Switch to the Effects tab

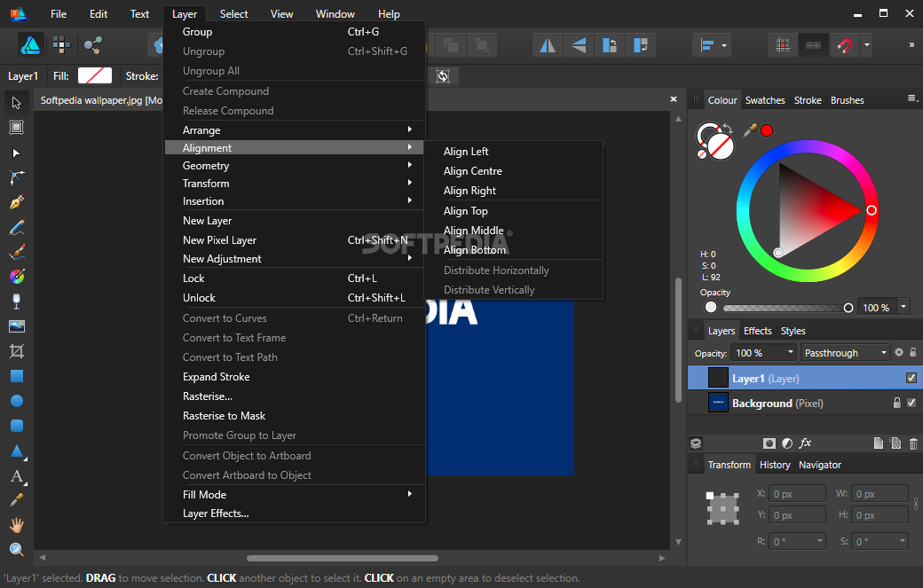click(x=757, y=331)
